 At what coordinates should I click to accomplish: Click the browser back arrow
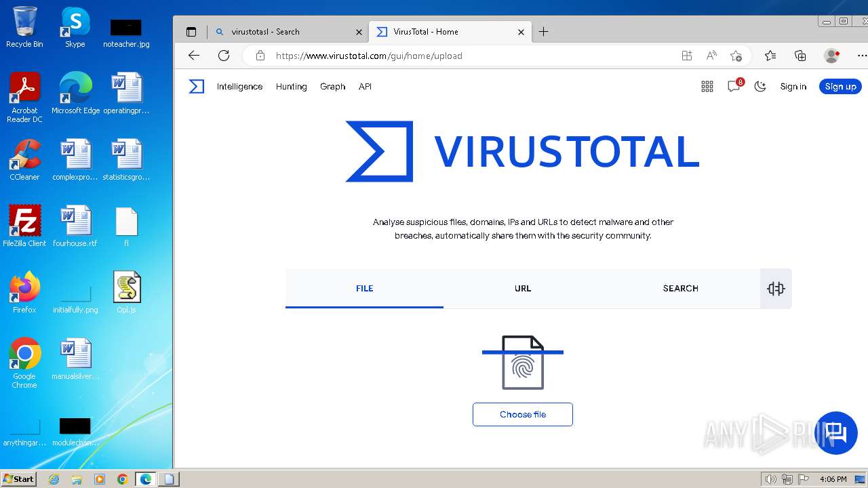click(x=194, y=56)
